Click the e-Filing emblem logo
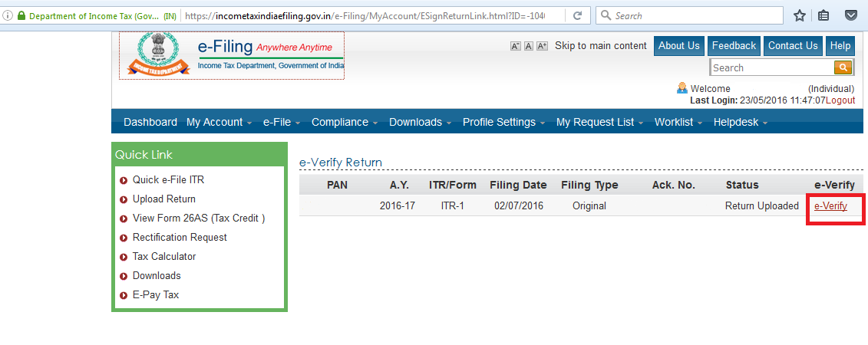This screenshot has width=868, height=345. tap(157, 54)
